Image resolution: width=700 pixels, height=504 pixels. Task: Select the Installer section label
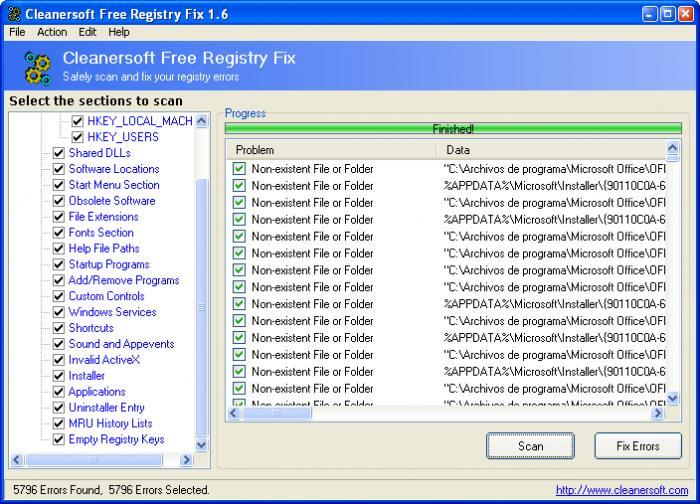87,376
